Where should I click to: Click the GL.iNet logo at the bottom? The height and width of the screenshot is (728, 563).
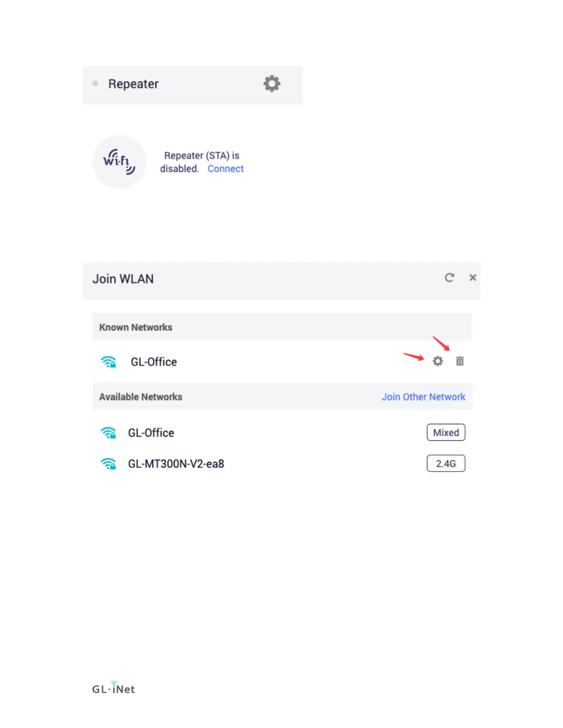coord(114,688)
